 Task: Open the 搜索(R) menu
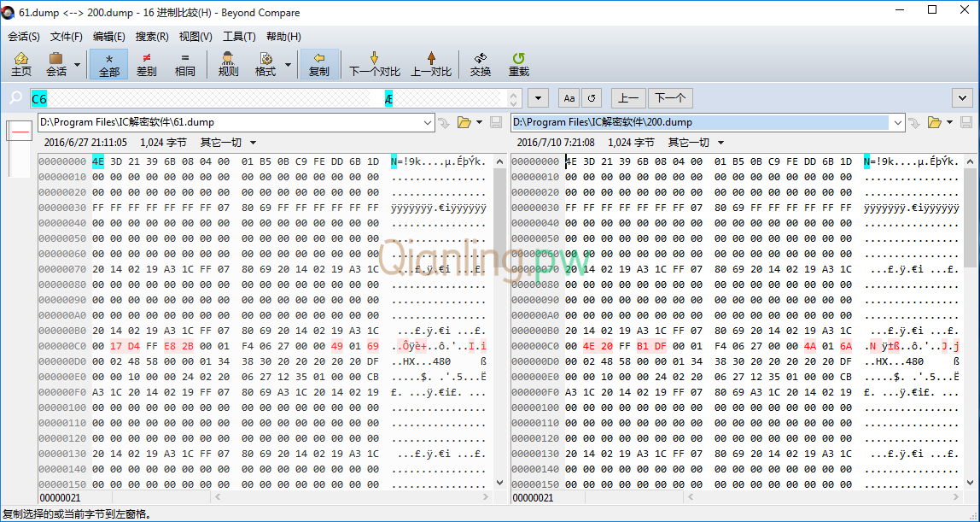(x=152, y=37)
